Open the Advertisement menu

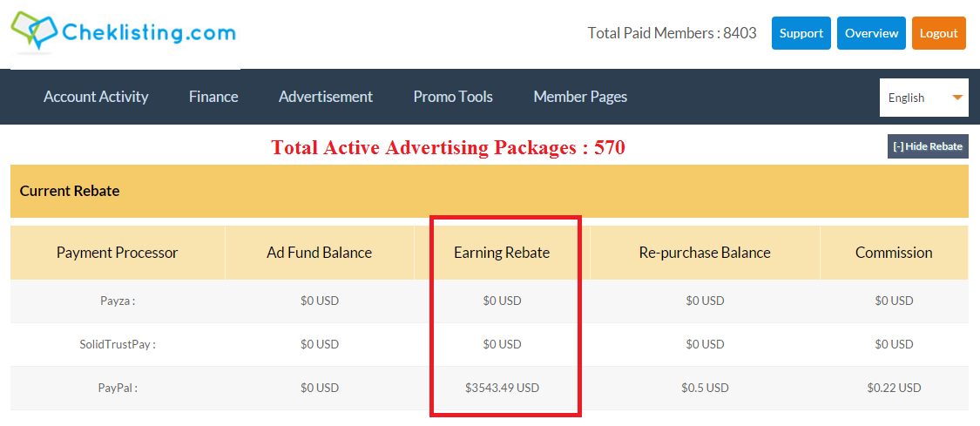coord(326,97)
